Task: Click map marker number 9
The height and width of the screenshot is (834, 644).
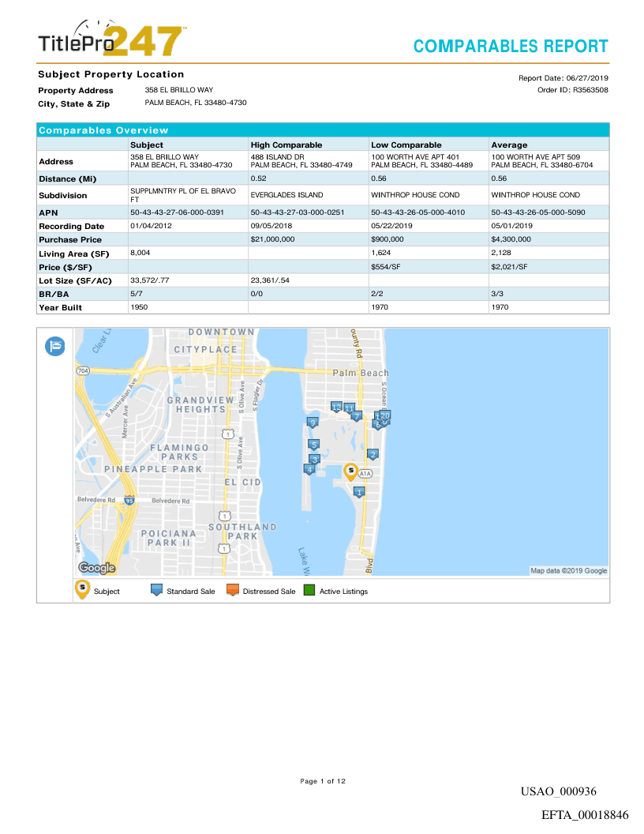Action: (x=313, y=423)
